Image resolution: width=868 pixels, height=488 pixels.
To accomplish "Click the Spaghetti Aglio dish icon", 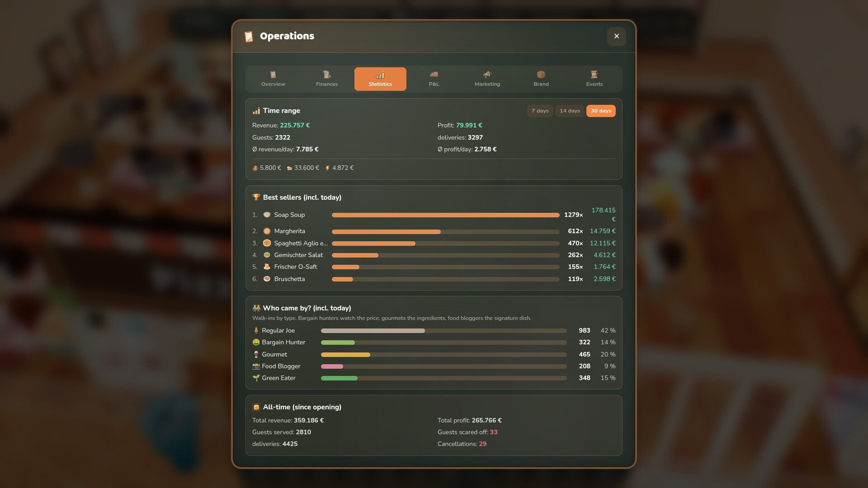I will (x=267, y=243).
